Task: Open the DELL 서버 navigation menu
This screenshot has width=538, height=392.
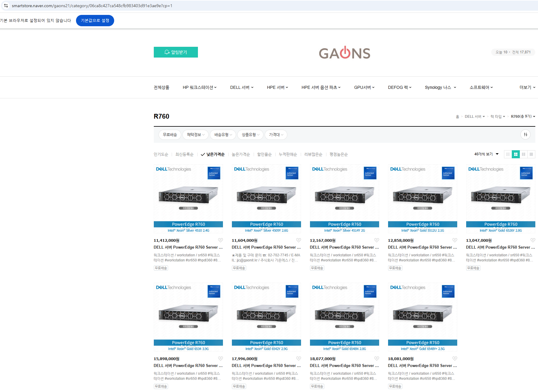Action: tap(242, 87)
